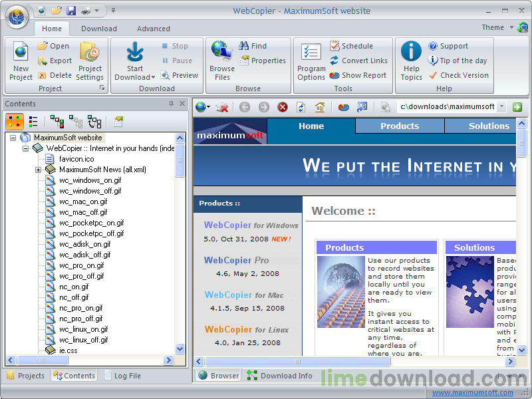Switch to the Download ribbon tab
532x399 pixels.
point(98,29)
